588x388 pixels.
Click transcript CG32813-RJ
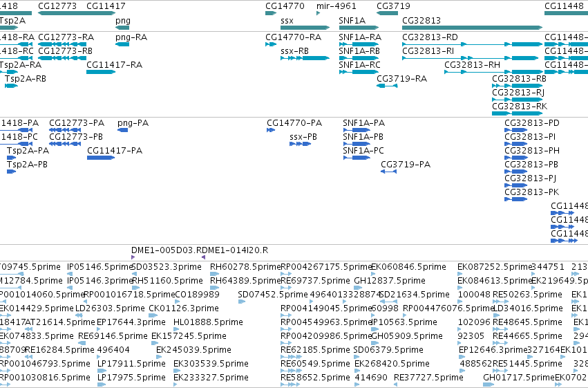[518, 93]
